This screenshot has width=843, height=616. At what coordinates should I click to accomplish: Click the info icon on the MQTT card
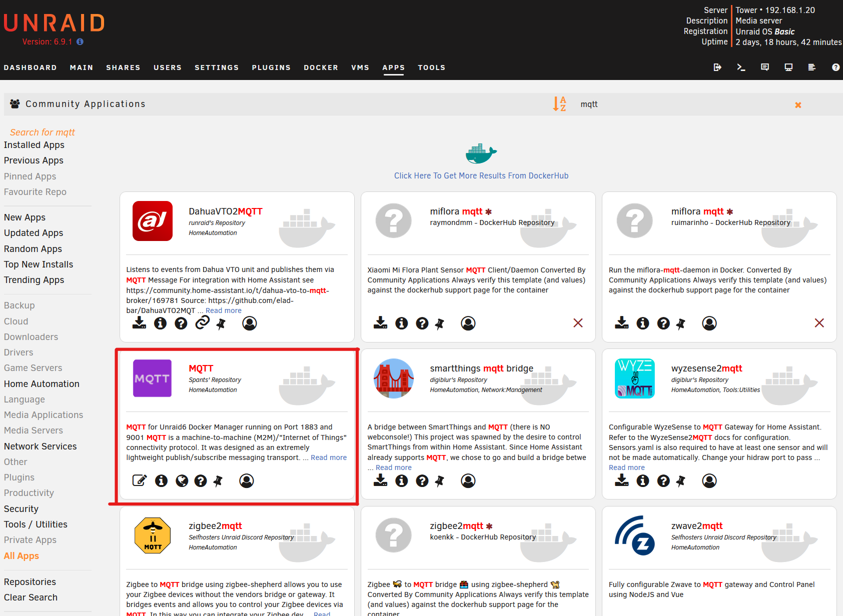(x=161, y=480)
